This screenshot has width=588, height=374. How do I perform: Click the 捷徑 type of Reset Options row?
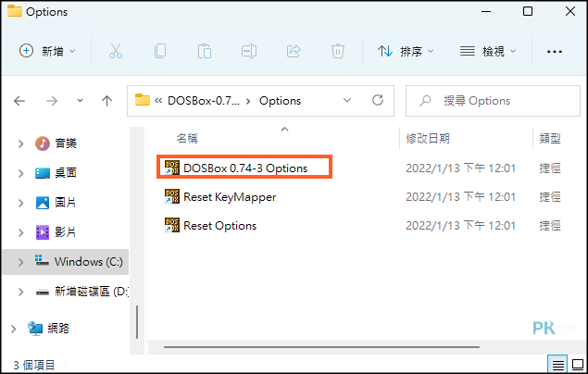click(x=550, y=226)
